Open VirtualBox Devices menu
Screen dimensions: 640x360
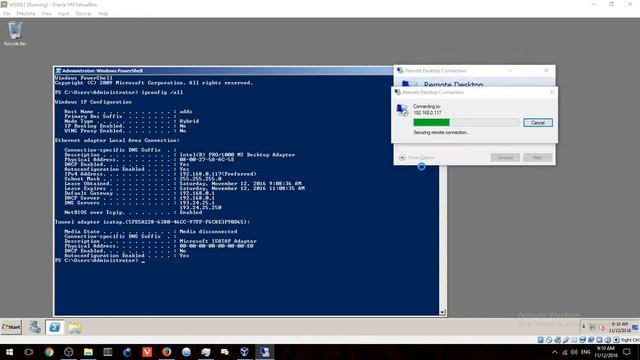pos(83,13)
